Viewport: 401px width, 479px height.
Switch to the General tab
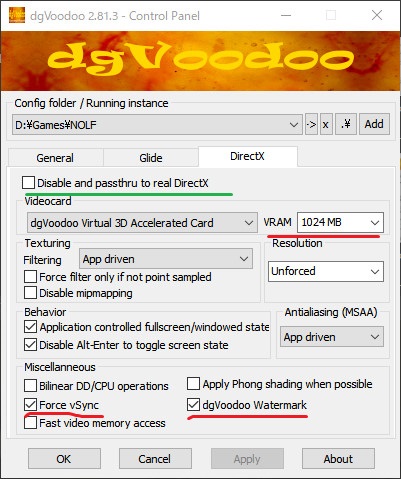click(55, 158)
